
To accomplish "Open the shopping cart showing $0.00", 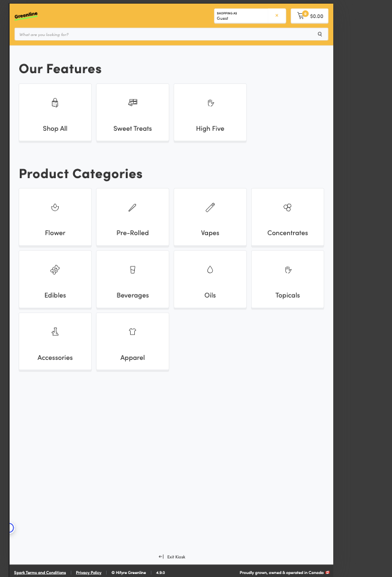I will 309,16.
